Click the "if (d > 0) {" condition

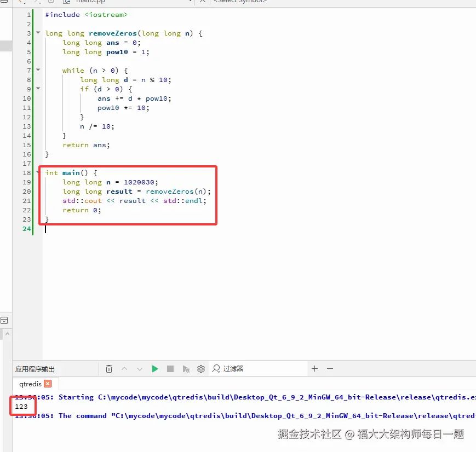[x=106, y=89]
